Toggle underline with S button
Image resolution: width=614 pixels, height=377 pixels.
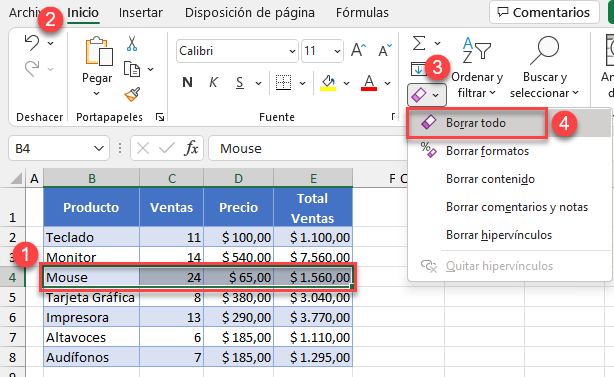coord(240,83)
